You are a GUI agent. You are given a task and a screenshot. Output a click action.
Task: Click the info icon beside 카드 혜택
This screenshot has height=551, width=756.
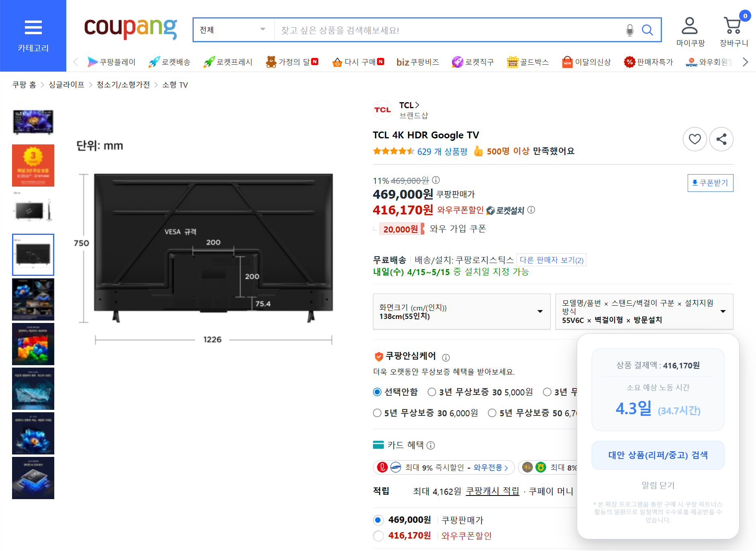430,445
